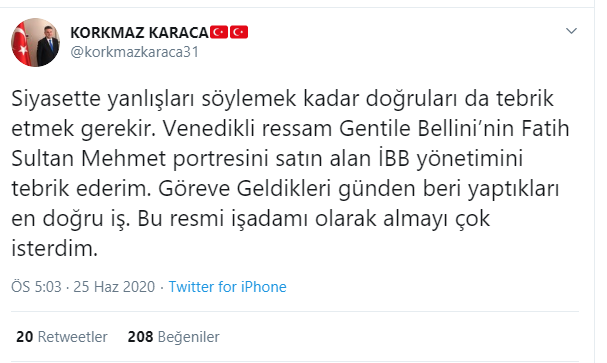The width and height of the screenshot is (607, 363).
Task: Expand the tweet options chevron menu
Action: point(571,31)
